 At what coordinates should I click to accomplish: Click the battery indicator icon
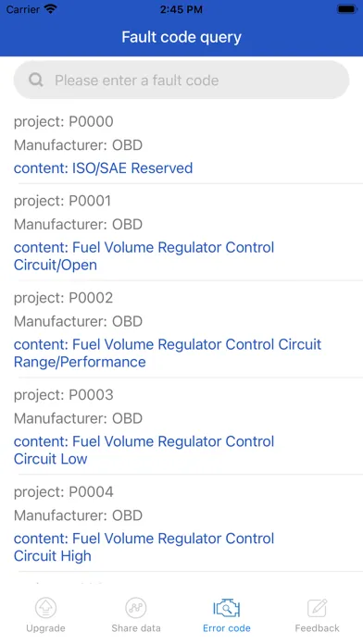pos(347,9)
